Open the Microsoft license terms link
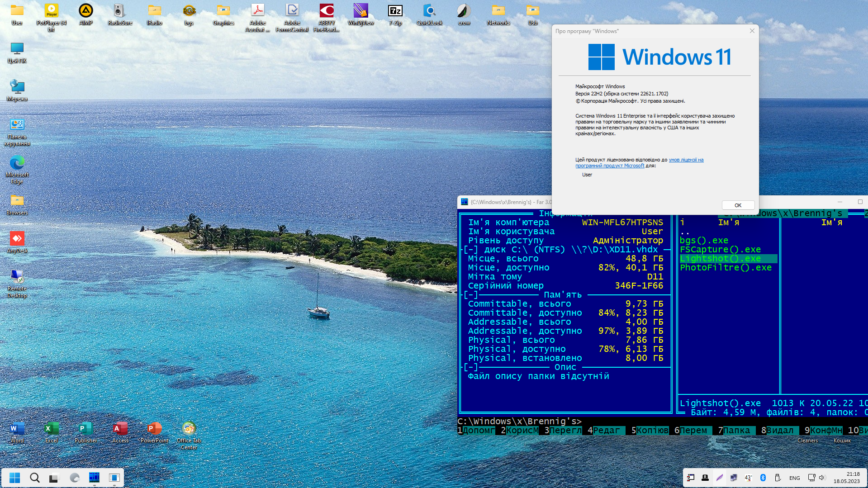Image resolution: width=868 pixels, height=488 pixels. [x=686, y=160]
